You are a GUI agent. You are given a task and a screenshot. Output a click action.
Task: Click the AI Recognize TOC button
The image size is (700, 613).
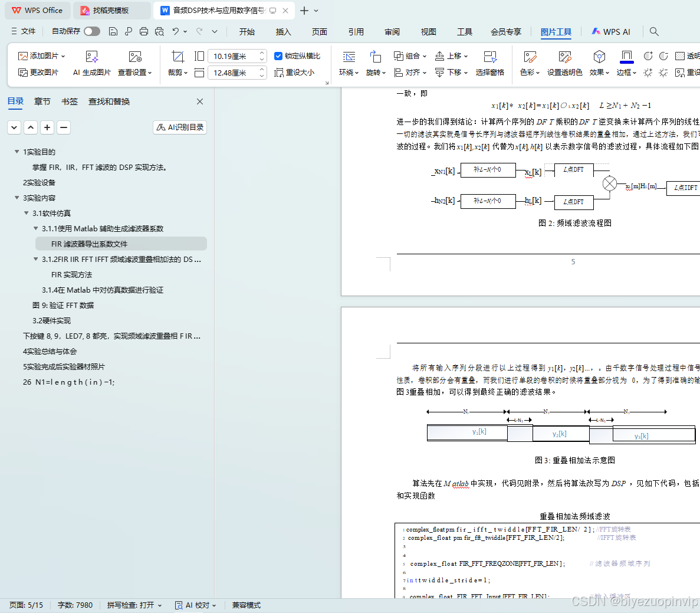click(180, 127)
